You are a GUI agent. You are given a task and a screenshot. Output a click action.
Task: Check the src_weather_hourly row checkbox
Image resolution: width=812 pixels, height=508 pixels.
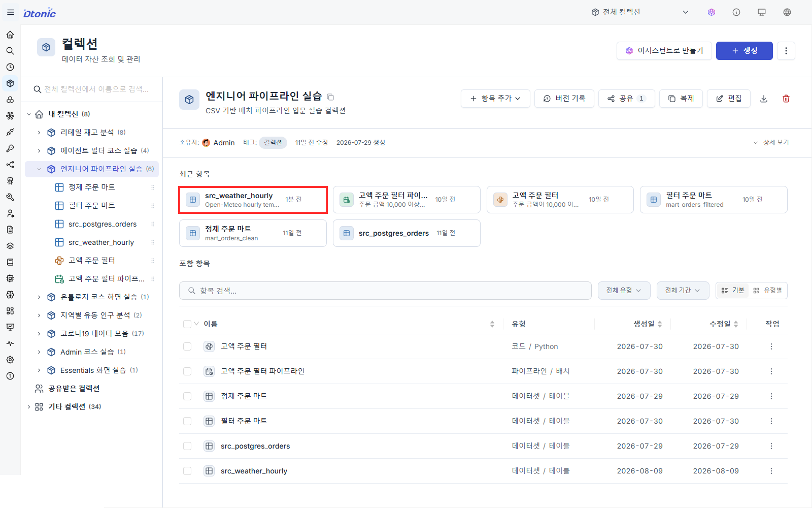point(187,471)
